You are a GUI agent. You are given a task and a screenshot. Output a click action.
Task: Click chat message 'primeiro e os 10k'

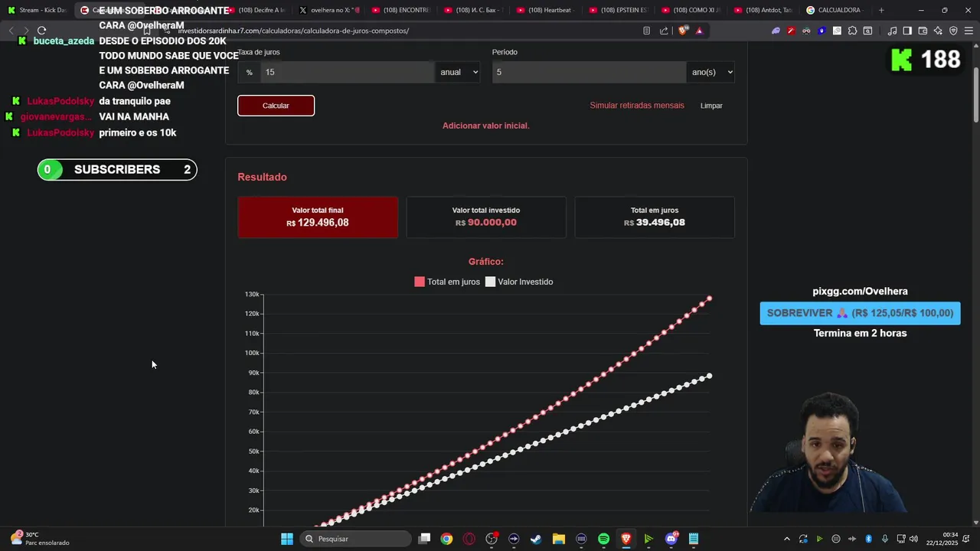pos(138,132)
